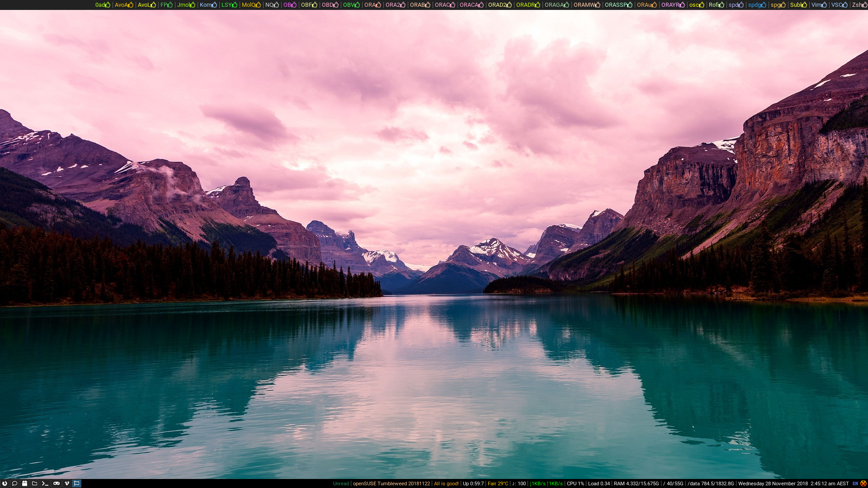Click the Fair 29°C weather indicator
Screen dimensions: 868x488
coord(498,483)
